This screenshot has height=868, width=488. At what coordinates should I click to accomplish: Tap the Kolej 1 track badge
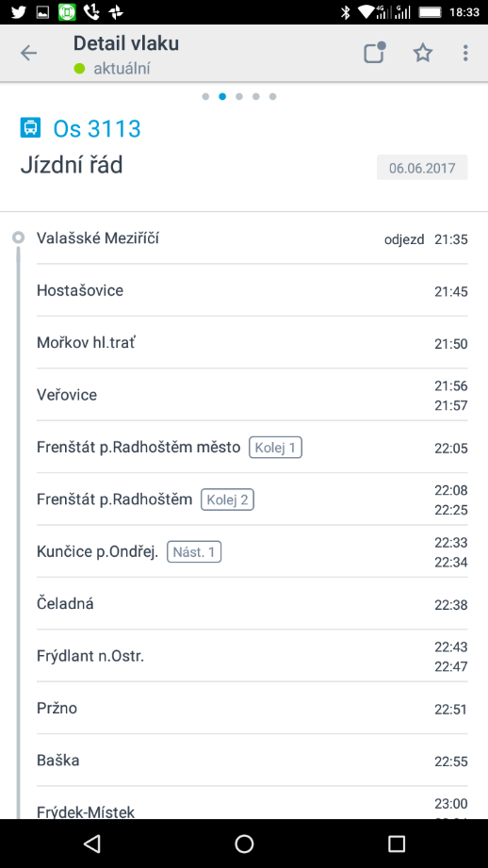coord(275,448)
